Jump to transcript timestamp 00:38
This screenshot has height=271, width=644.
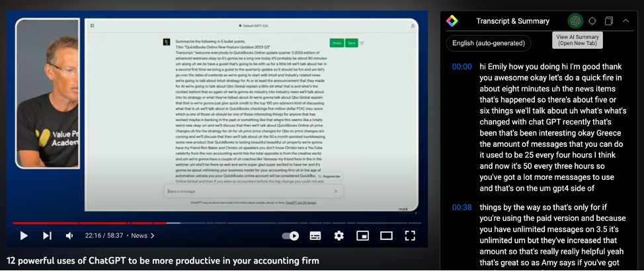click(x=462, y=208)
